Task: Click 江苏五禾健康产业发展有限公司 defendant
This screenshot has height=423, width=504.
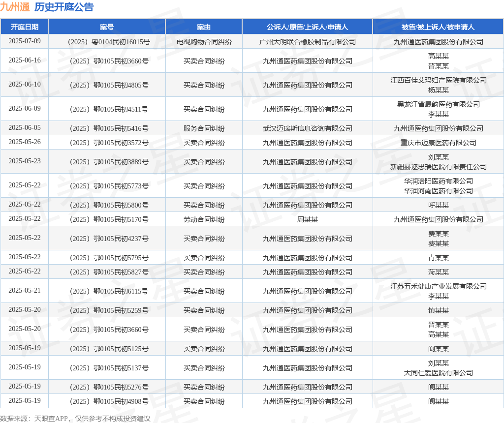Action: [439, 286]
